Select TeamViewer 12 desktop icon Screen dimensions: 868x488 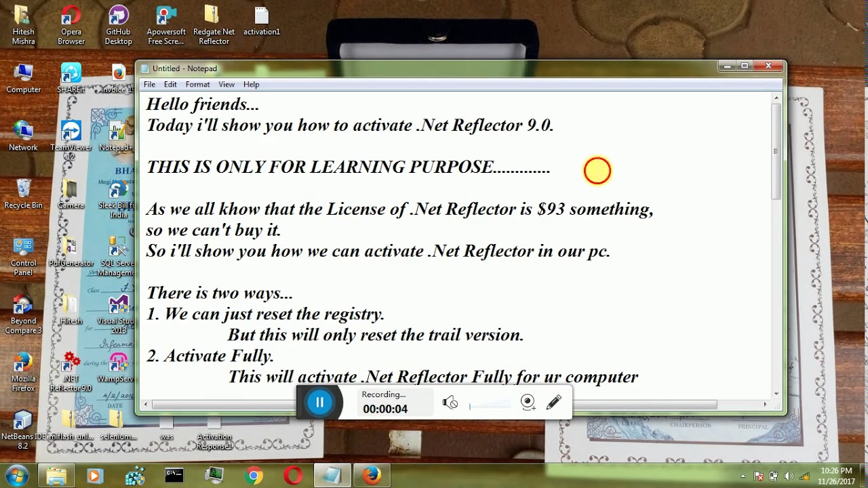click(71, 140)
